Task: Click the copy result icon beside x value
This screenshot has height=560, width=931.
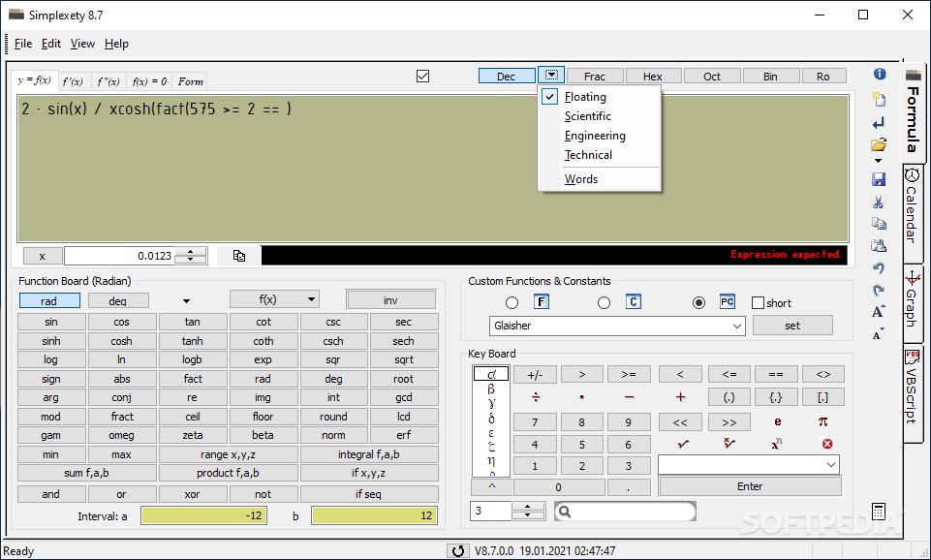Action: [x=238, y=256]
